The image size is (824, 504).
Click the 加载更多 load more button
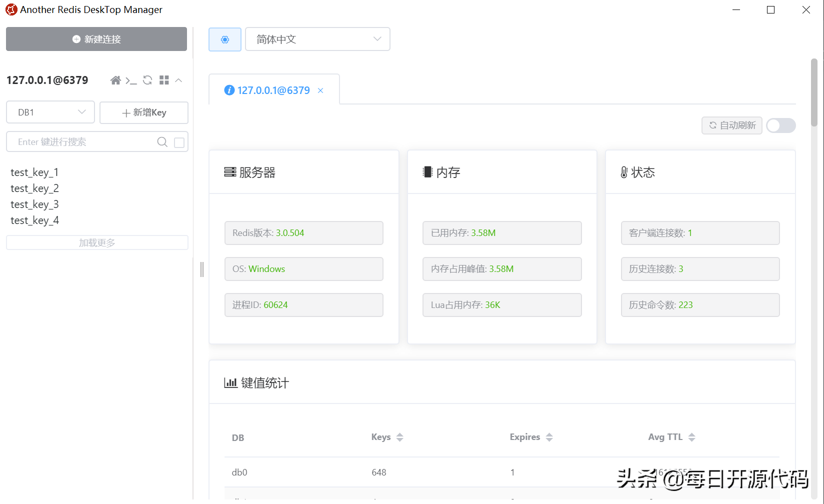[97, 242]
